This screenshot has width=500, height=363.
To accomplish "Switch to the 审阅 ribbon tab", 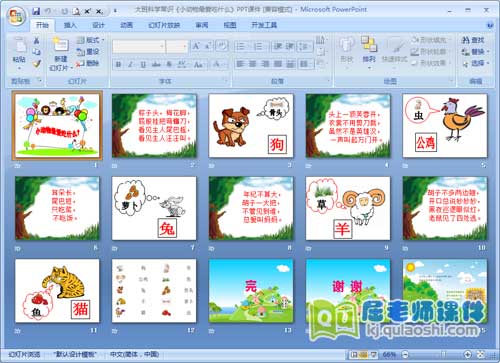I will pyautogui.click(x=202, y=25).
